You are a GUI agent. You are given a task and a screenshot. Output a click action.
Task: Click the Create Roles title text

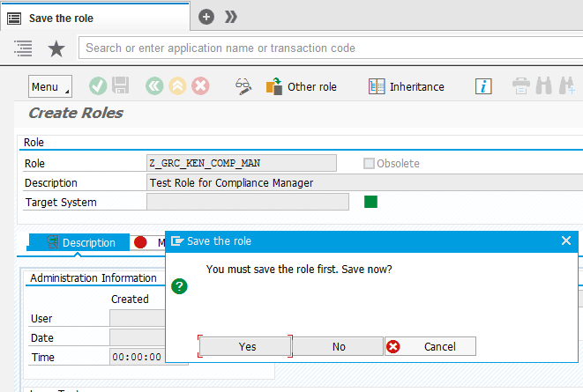[76, 113]
